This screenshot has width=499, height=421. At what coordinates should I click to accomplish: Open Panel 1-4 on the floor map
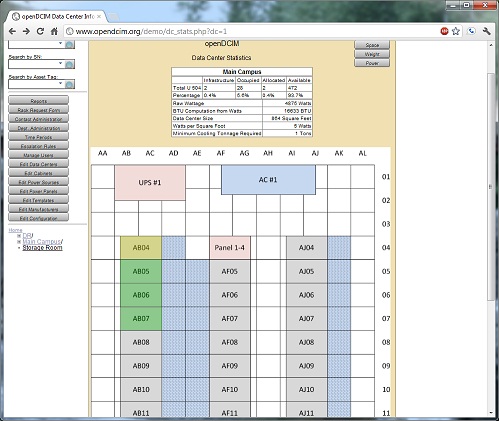[x=230, y=247]
